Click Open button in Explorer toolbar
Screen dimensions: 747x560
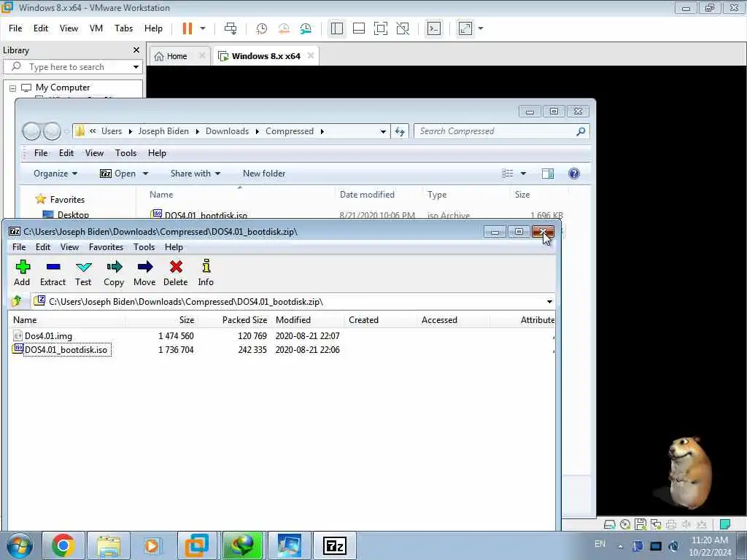click(118, 174)
